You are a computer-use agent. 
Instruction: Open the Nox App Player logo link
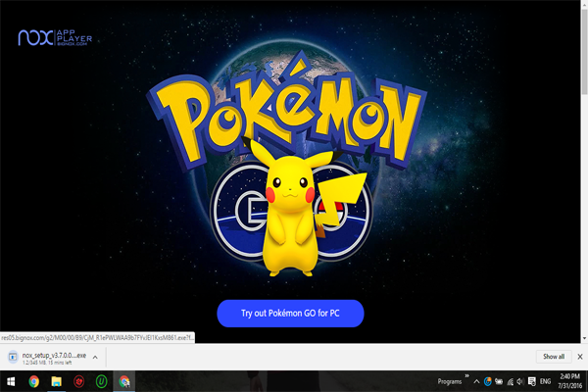pyautogui.click(x=55, y=37)
